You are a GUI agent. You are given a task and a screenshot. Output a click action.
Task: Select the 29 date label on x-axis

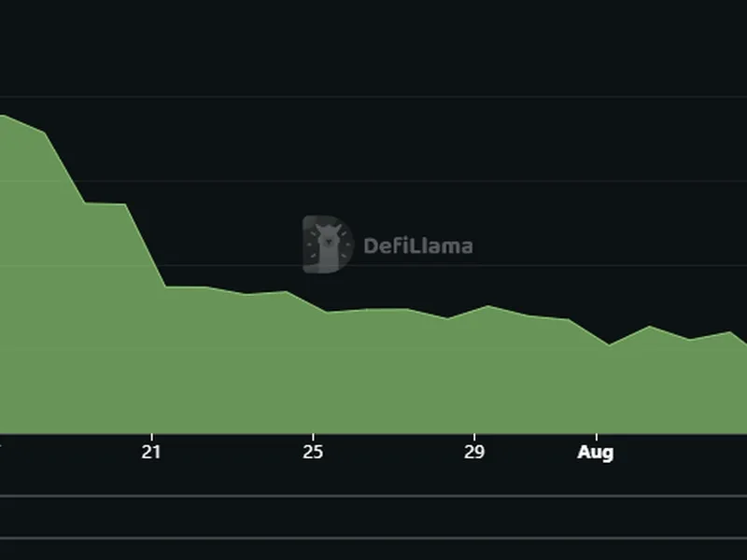coord(474,453)
